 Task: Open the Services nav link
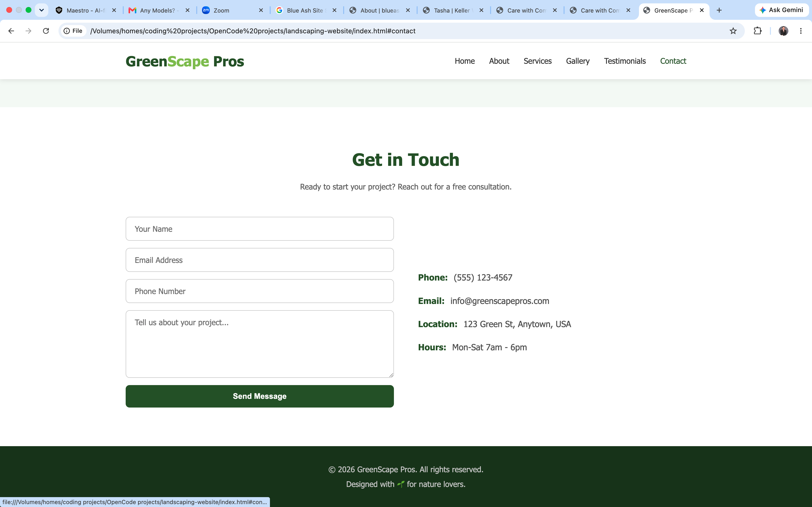537,61
